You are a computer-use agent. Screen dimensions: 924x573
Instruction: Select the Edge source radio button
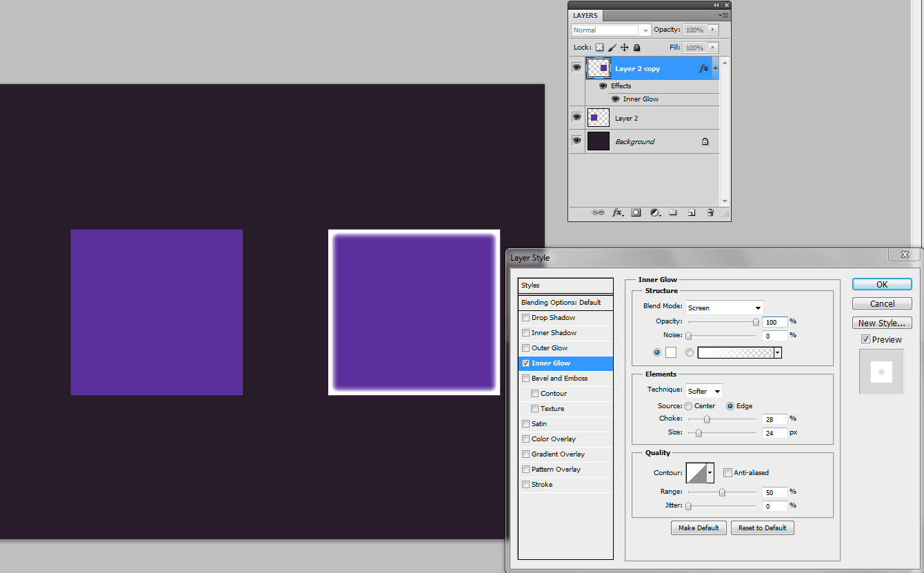(x=730, y=406)
